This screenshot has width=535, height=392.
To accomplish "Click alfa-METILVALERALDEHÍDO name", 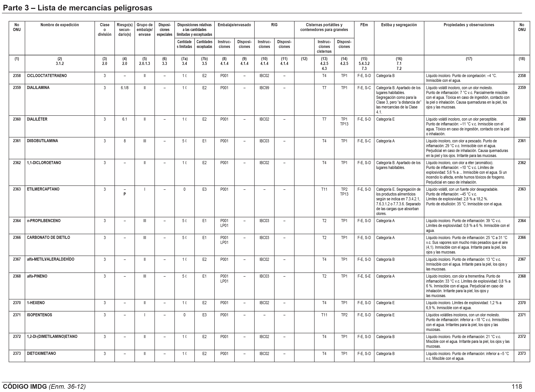I will pos(50,259).
